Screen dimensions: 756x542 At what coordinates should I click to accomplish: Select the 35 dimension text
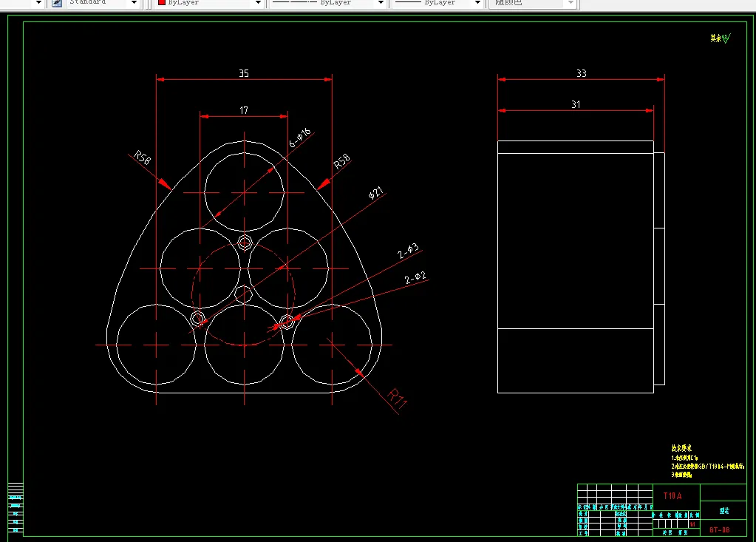point(244,73)
